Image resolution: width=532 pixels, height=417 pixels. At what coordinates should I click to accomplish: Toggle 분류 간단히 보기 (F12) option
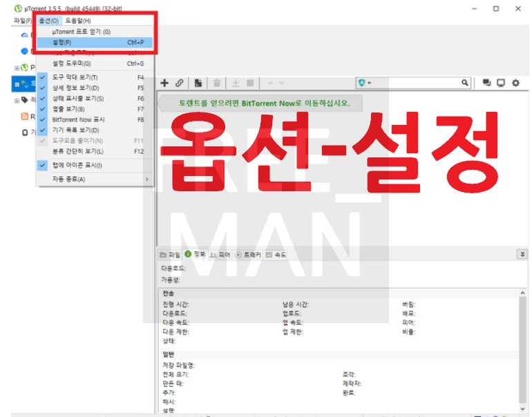[95, 151]
